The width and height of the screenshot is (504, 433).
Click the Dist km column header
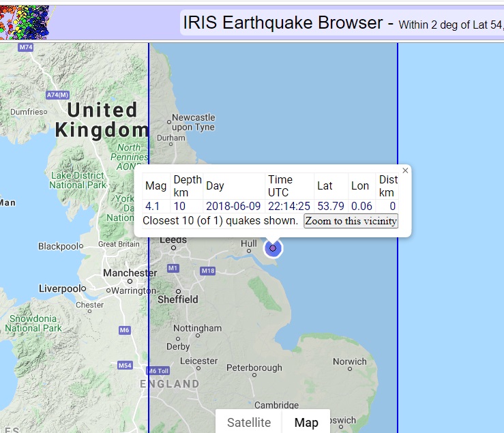point(388,185)
